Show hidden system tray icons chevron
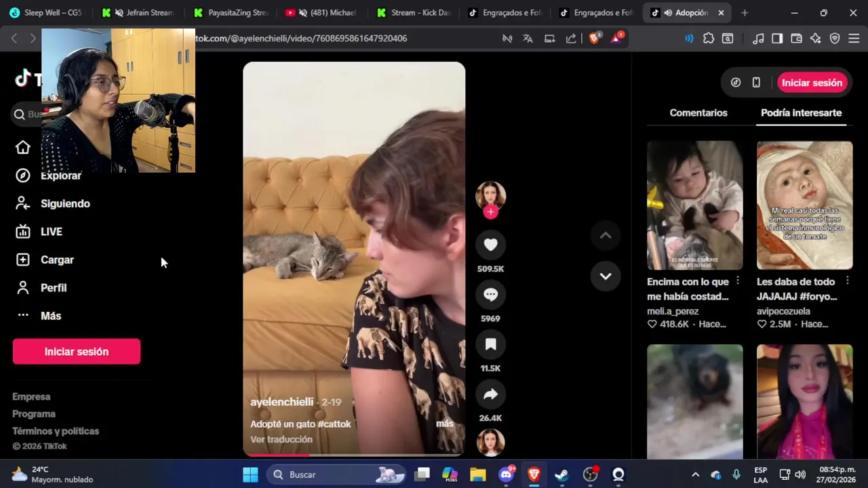 click(695, 474)
